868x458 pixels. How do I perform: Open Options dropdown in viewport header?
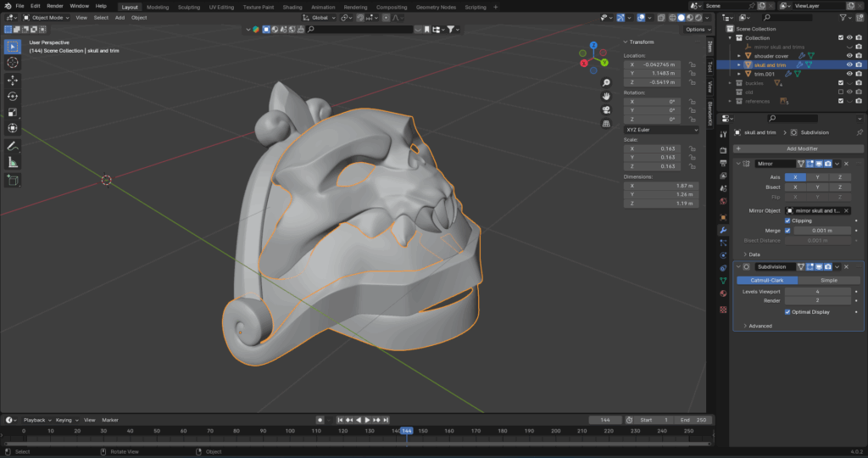[698, 30]
